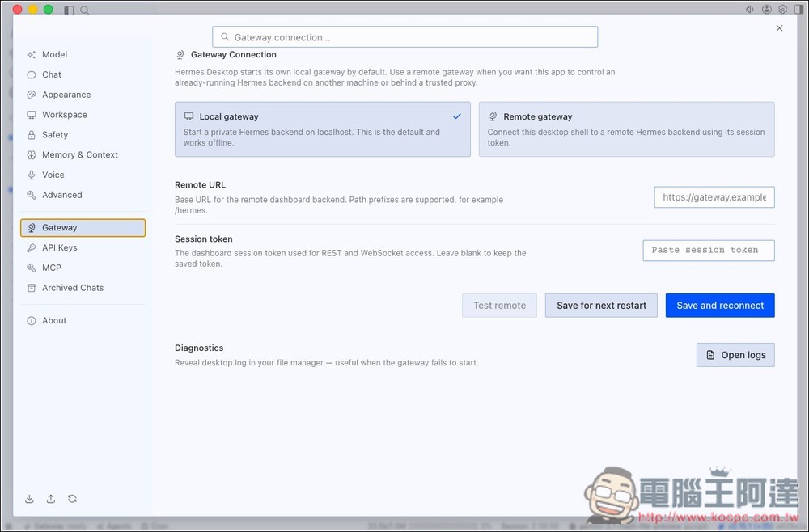The image size is (809, 532).
Task: Open the Chat settings section
Action: click(x=83, y=74)
